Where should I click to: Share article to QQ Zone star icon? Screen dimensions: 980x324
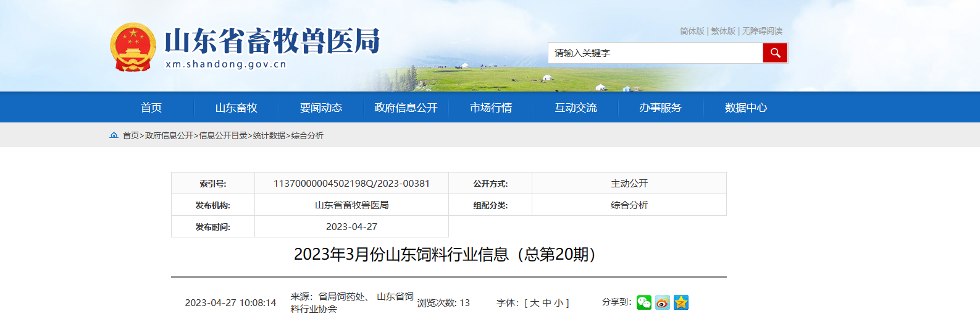681,302
